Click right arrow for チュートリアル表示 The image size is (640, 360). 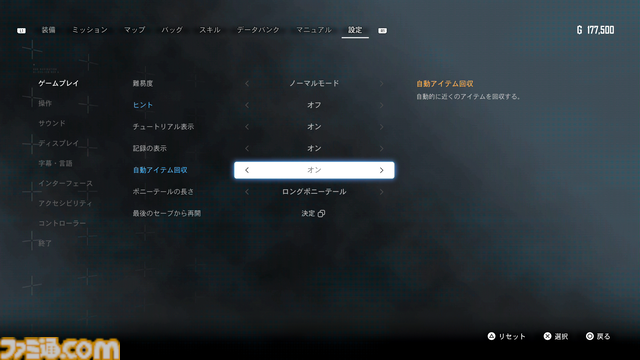pyautogui.click(x=381, y=127)
